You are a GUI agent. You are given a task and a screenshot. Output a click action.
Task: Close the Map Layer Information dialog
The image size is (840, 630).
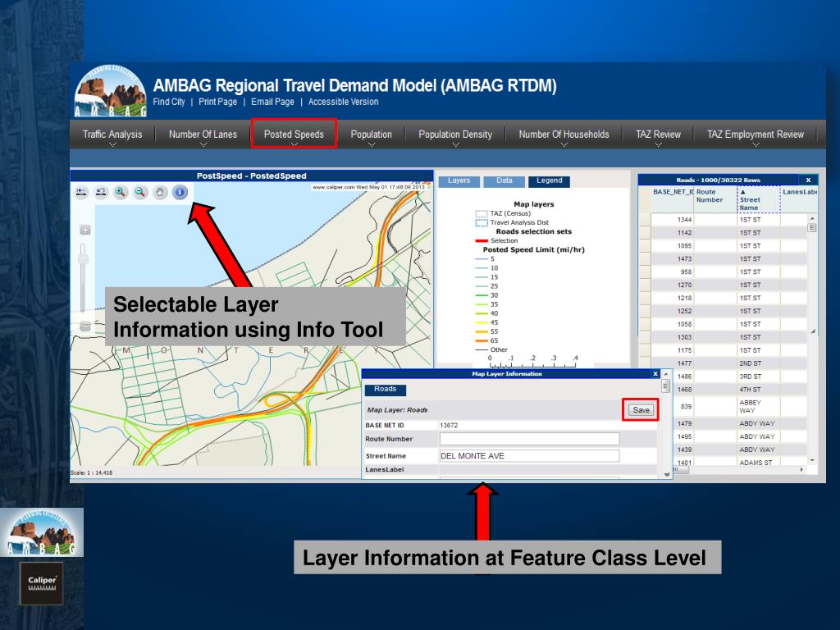click(655, 374)
